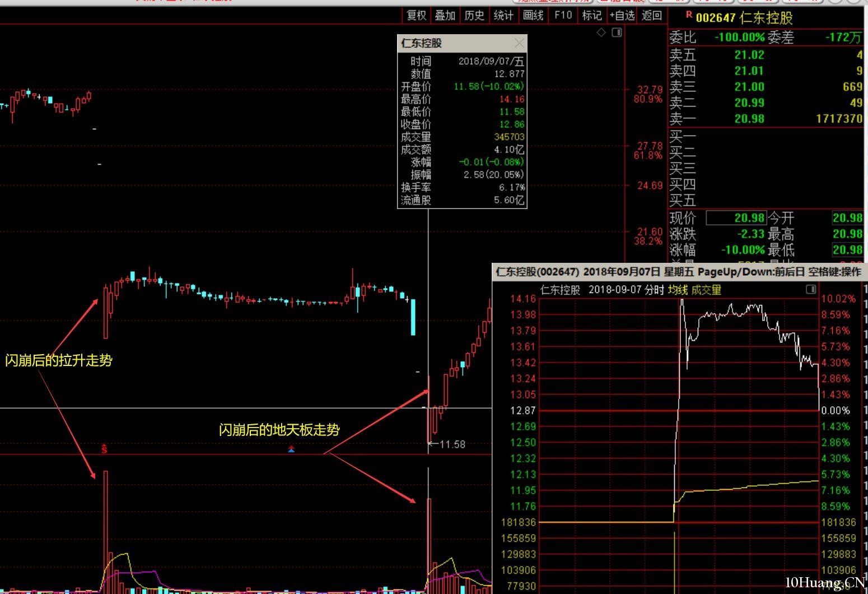Click the 标记 mark button
This screenshot has height=594, width=868.
(x=592, y=15)
